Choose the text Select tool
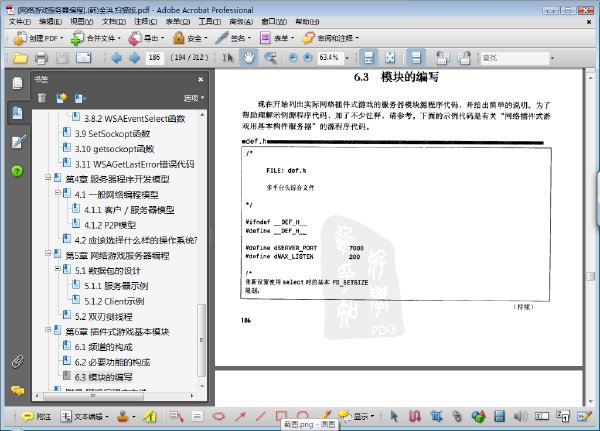 coord(228,58)
